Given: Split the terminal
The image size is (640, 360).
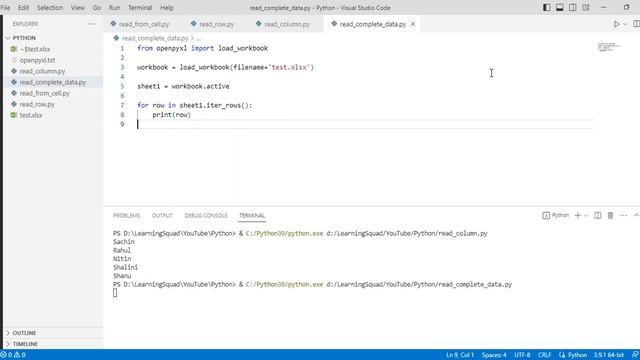Looking at the screenshot, I should [x=598, y=215].
